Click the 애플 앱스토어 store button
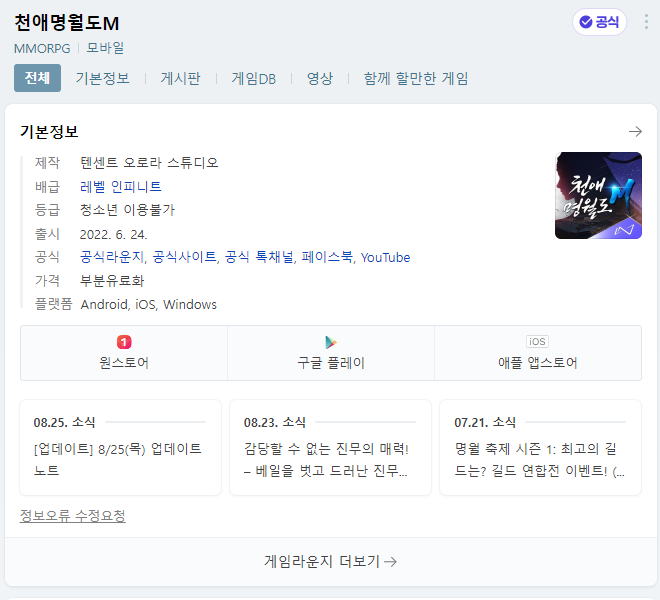The width and height of the screenshot is (660, 600). (x=538, y=353)
